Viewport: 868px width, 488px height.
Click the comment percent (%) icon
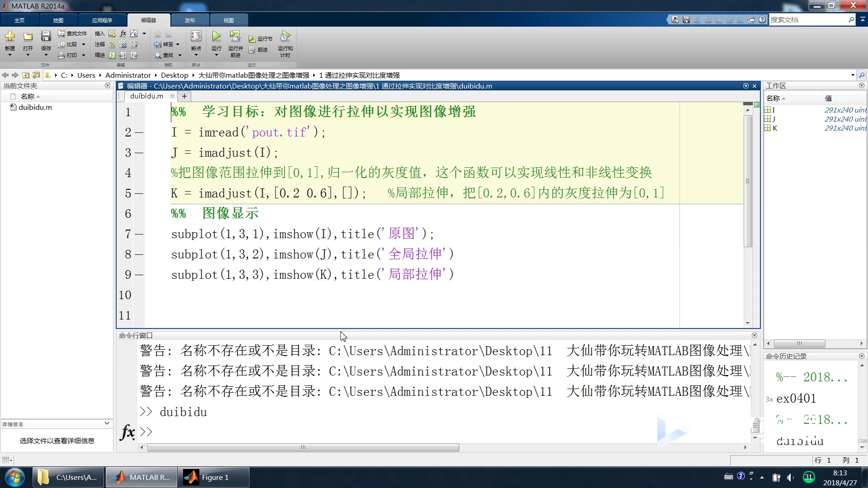[x=112, y=44]
